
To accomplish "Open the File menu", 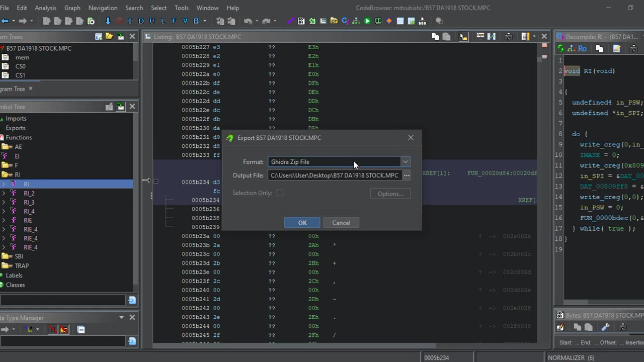I will tap(5, 8).
